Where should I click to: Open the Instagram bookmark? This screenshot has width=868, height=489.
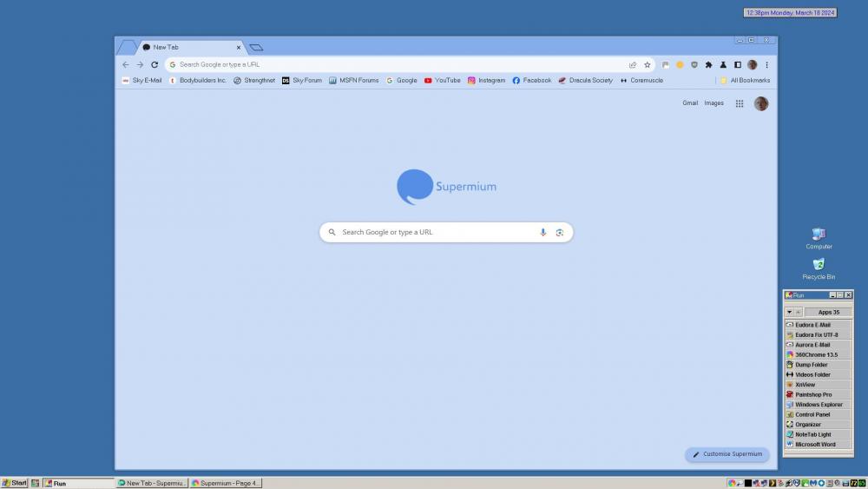[x=486, y=81]
